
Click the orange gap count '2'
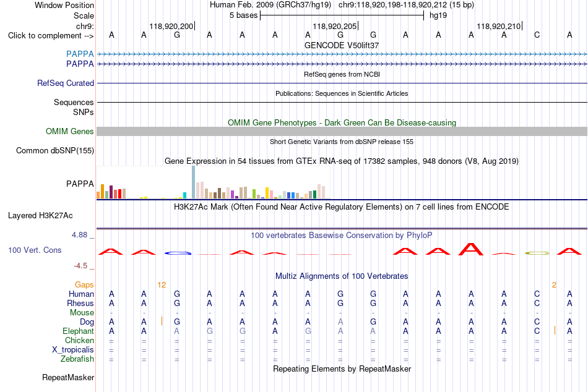pyautogui.click(x=554, y=285)
